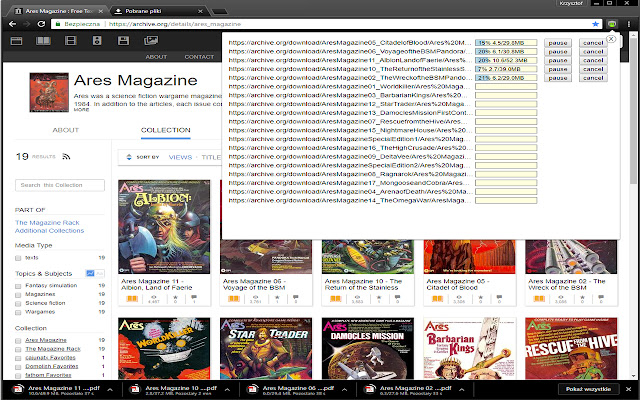The width and height of the screenshot is (640, 400).
Task: Click texts icon under Ares Magazine 11 card
Action: tap(132, 299)
